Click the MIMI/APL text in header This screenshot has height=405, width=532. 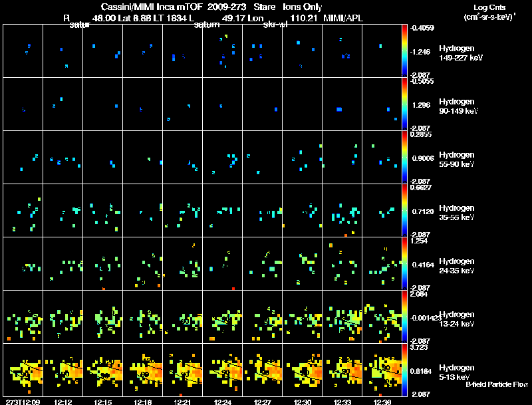click(343, 18)
